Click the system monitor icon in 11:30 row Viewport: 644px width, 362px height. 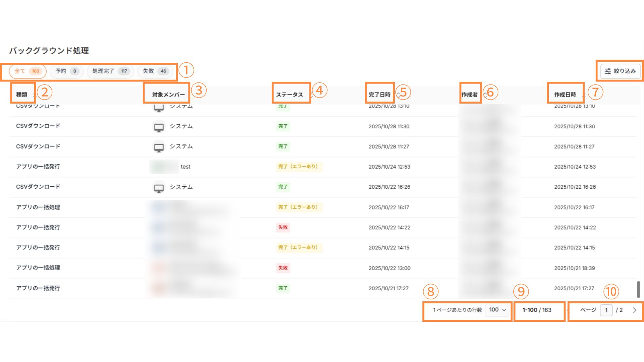click(159, 127)
